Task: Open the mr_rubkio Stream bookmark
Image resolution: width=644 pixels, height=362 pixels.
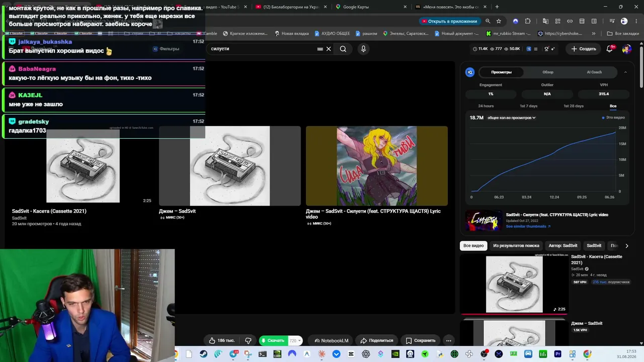Action: point(508,34)
